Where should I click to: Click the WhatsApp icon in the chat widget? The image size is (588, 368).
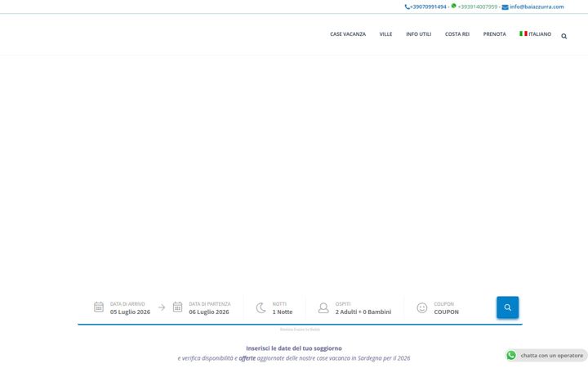coord(511,355)
